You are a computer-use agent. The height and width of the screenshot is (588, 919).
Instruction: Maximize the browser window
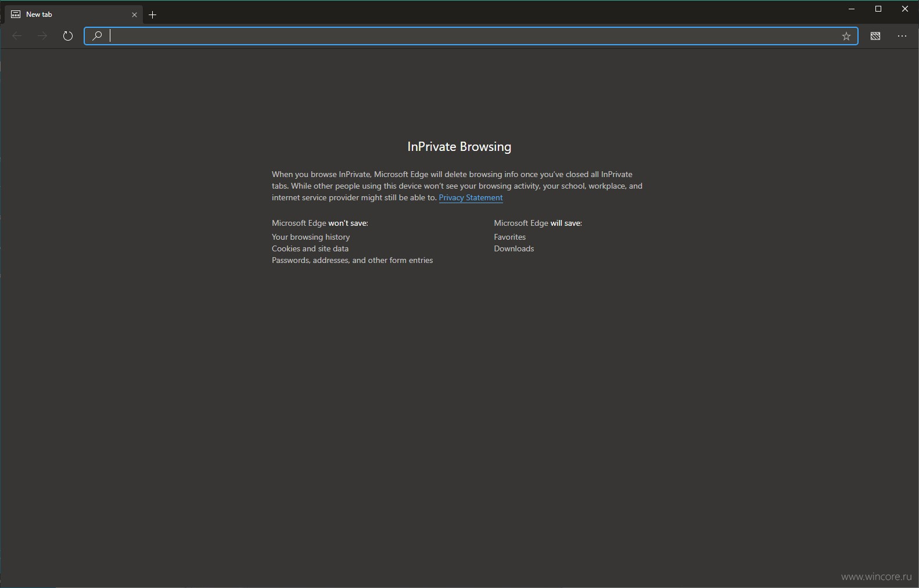point(878,9)
